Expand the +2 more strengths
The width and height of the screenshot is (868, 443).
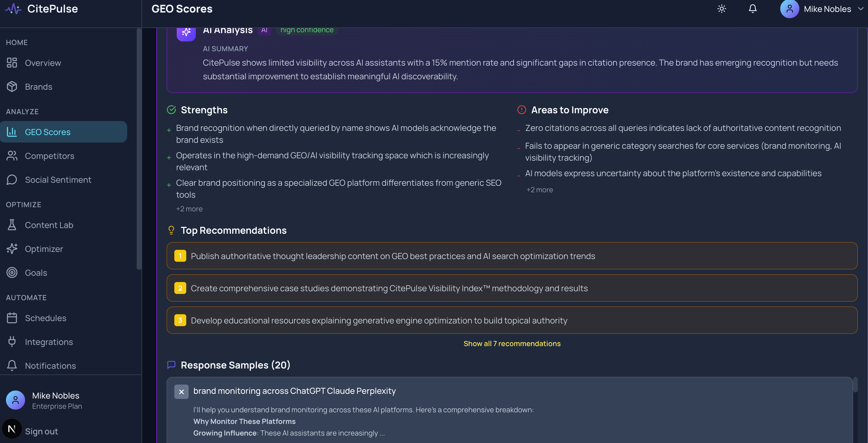pos(189,209)
